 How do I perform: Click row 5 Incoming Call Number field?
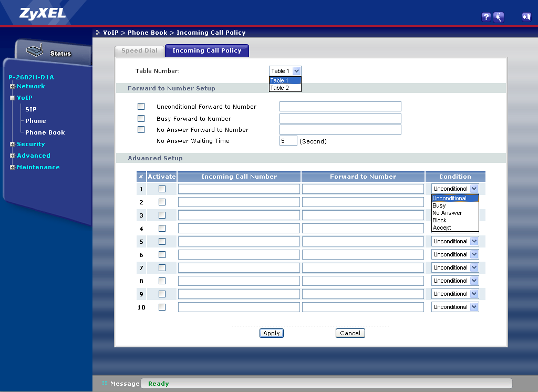(x=239, y=242)
